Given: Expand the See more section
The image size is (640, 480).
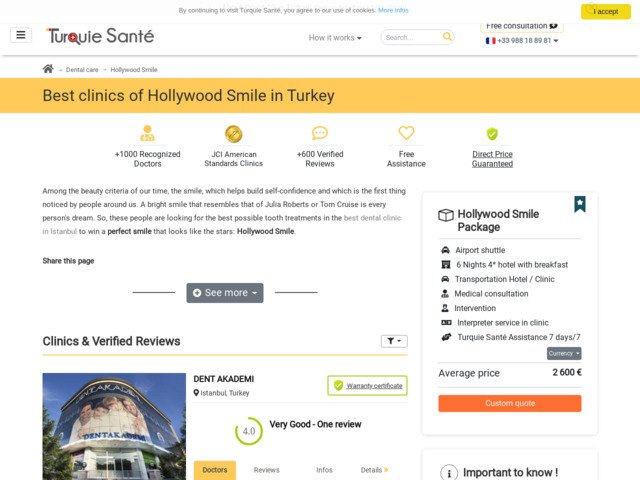Looking at the screenshot, I should 225,293.
